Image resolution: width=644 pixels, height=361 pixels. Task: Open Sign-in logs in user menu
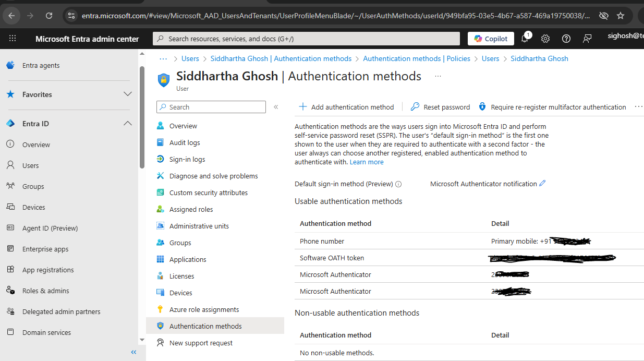coord(187,159)
